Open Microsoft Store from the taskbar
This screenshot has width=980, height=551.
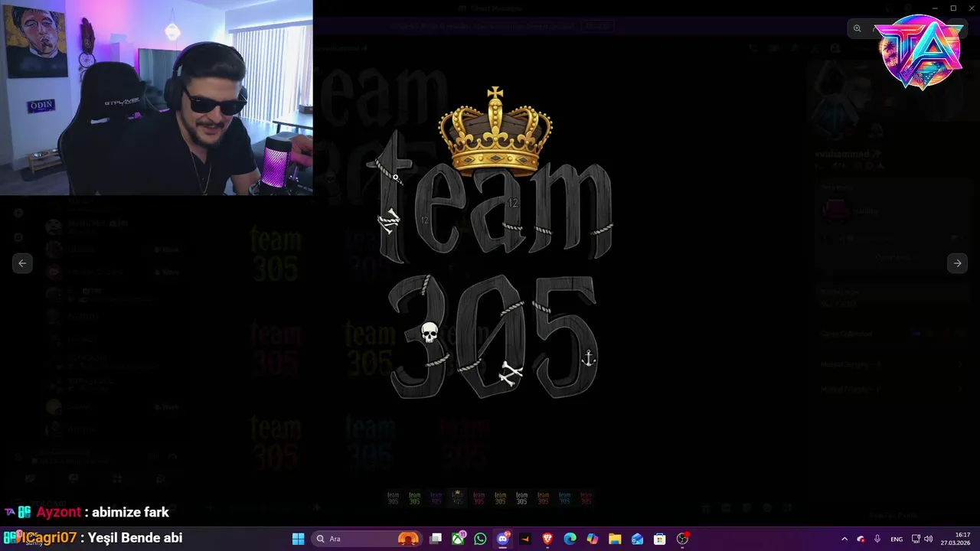tap(659, 539)
